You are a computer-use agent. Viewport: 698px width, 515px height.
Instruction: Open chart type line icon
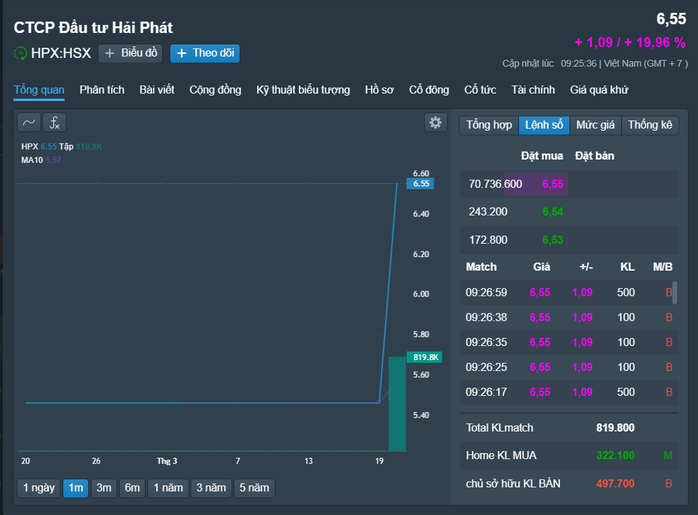point(29,122)
